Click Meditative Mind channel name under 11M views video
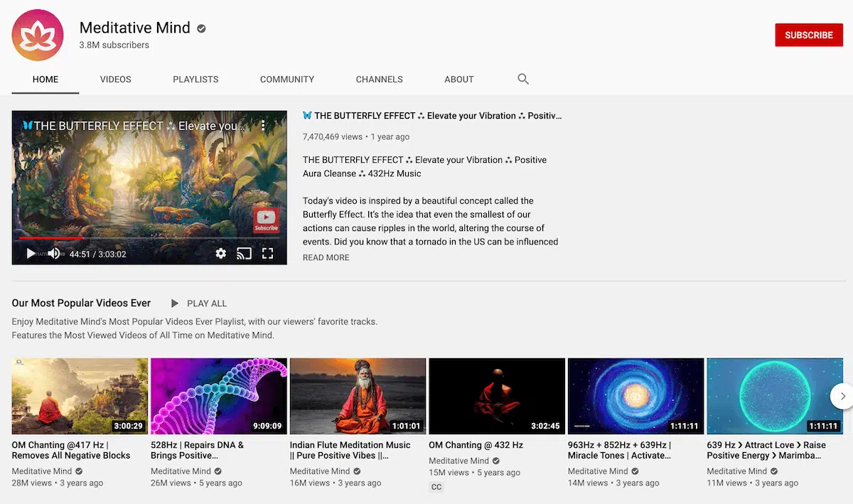The width and height of the screenshot is (853, 504). 737,471
